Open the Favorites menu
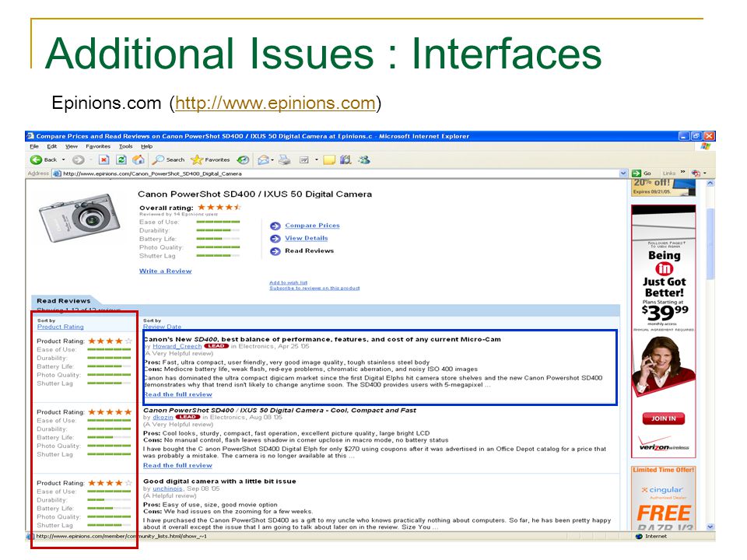This screenshot has height=560, width=747. 98,147
